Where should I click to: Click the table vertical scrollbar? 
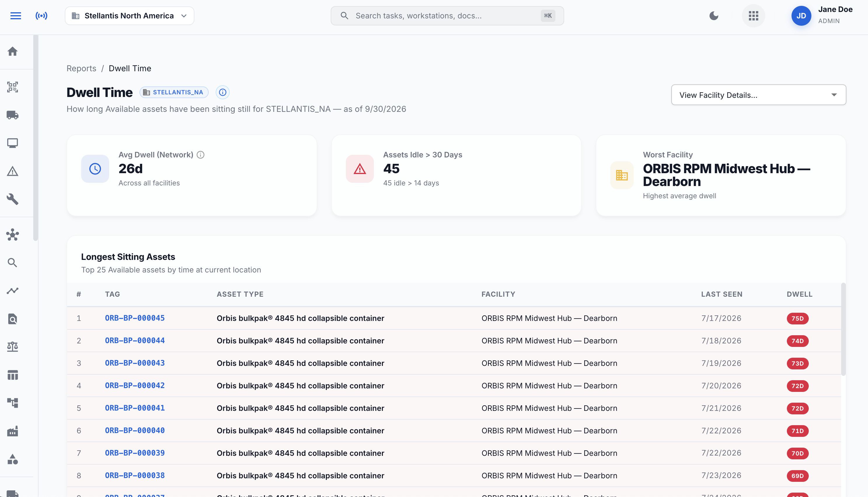pyautogui.click(x=843, y=329)
